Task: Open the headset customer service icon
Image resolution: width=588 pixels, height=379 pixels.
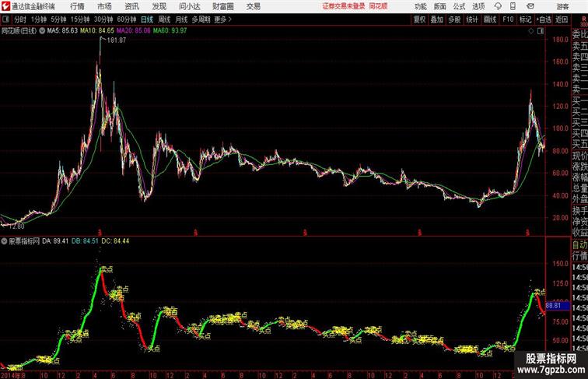Action: 498,6
